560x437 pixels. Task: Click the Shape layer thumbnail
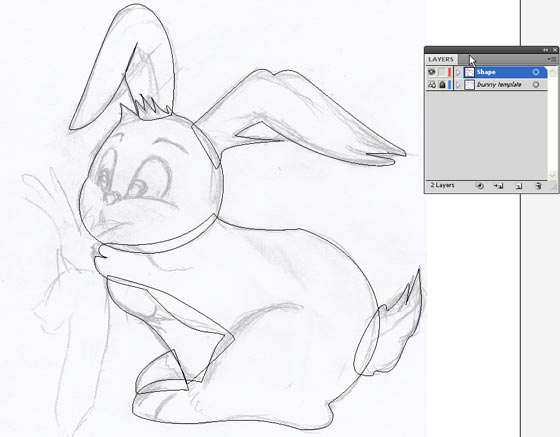tap(469, 72)
